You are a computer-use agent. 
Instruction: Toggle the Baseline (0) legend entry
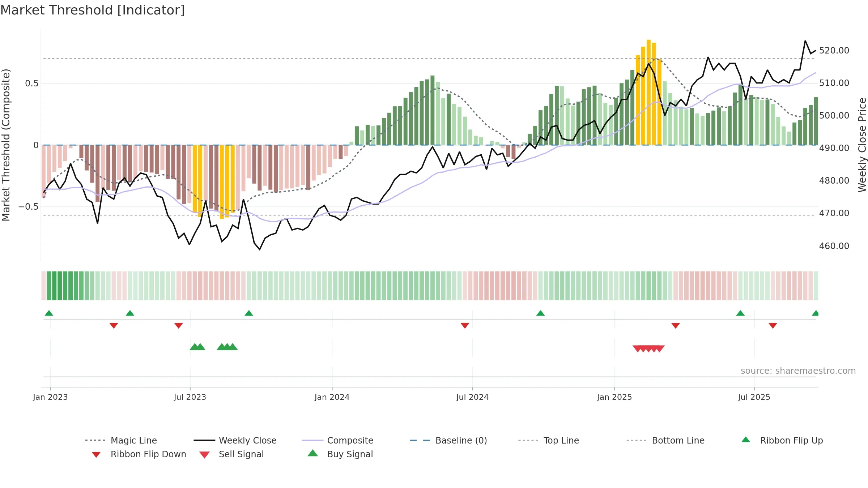(x=448, y=440)
